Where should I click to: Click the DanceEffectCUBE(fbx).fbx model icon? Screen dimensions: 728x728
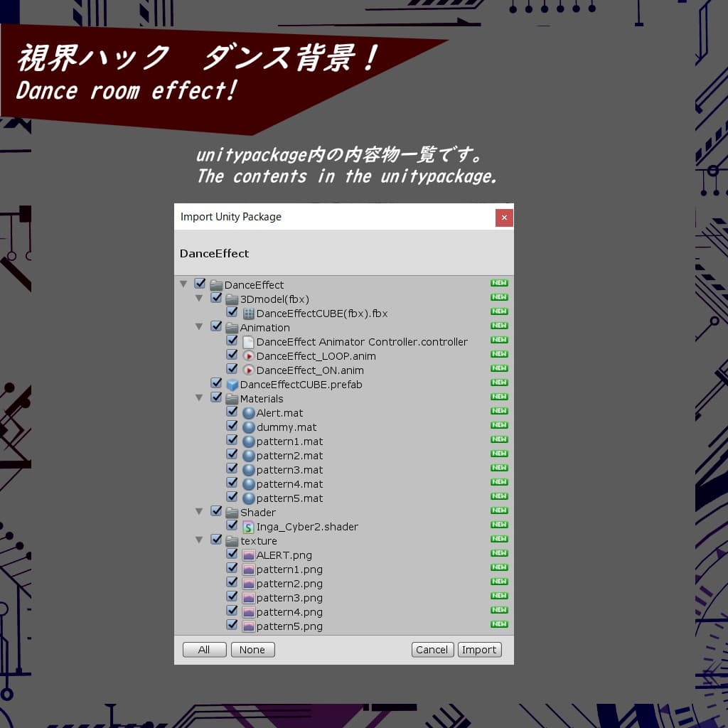pyautogui.click(x=248, y=314)
